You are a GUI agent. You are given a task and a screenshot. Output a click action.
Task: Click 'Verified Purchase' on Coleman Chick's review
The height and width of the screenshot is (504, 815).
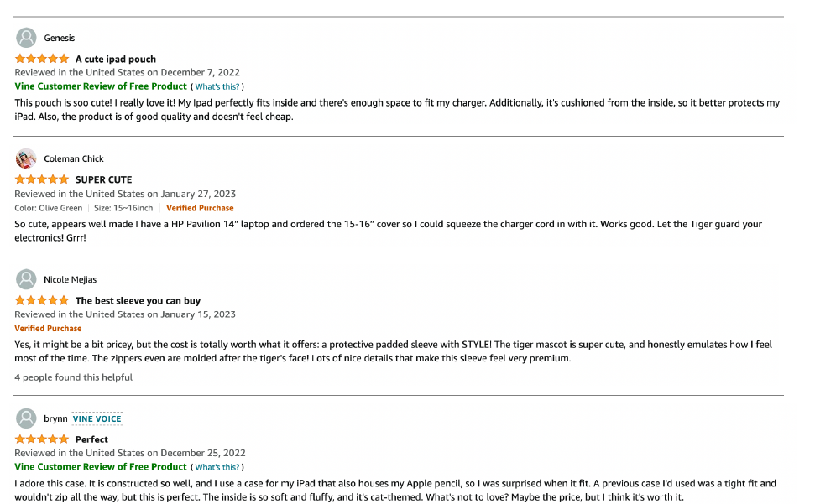[200, 208]
